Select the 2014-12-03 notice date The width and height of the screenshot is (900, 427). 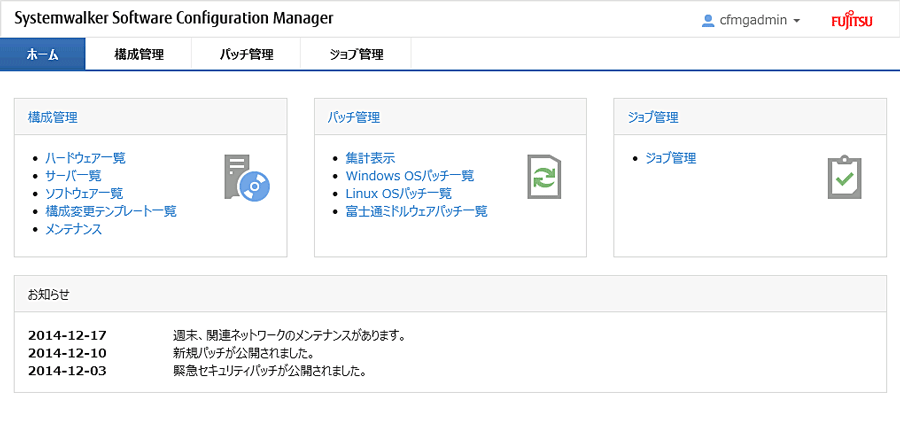[67, 371]
